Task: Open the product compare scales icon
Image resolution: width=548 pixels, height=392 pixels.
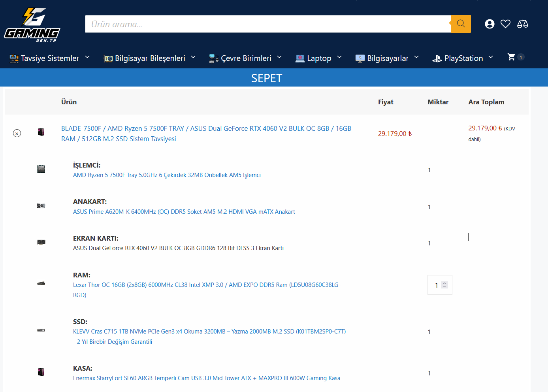Action: [523, 24]
